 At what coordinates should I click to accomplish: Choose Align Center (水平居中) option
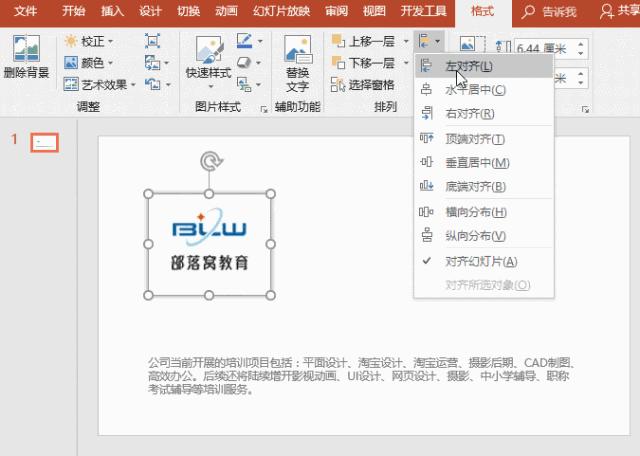[484, 90]
